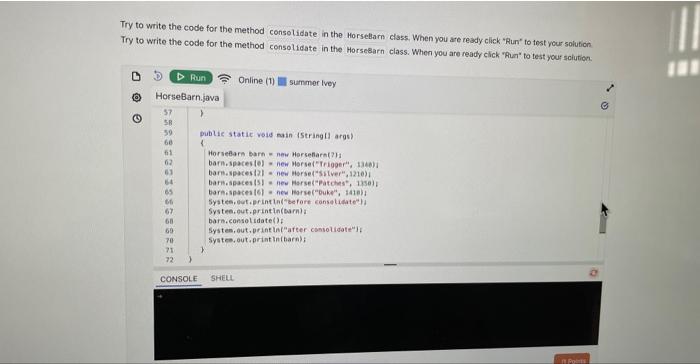Click the Online (1) status label
Viewport: 700px width, 364px height.
(x=256, y=80)
